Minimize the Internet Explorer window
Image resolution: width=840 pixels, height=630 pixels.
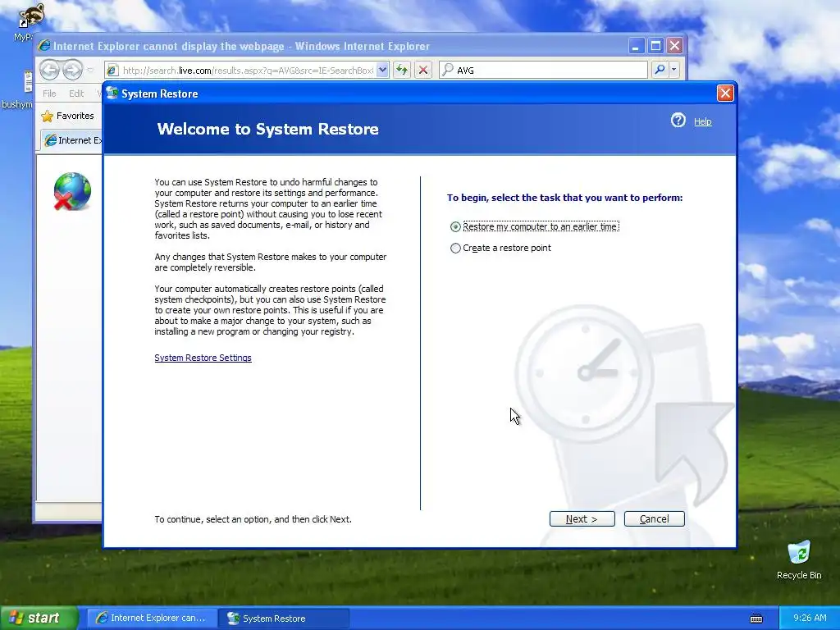click(x=636, y=46)
